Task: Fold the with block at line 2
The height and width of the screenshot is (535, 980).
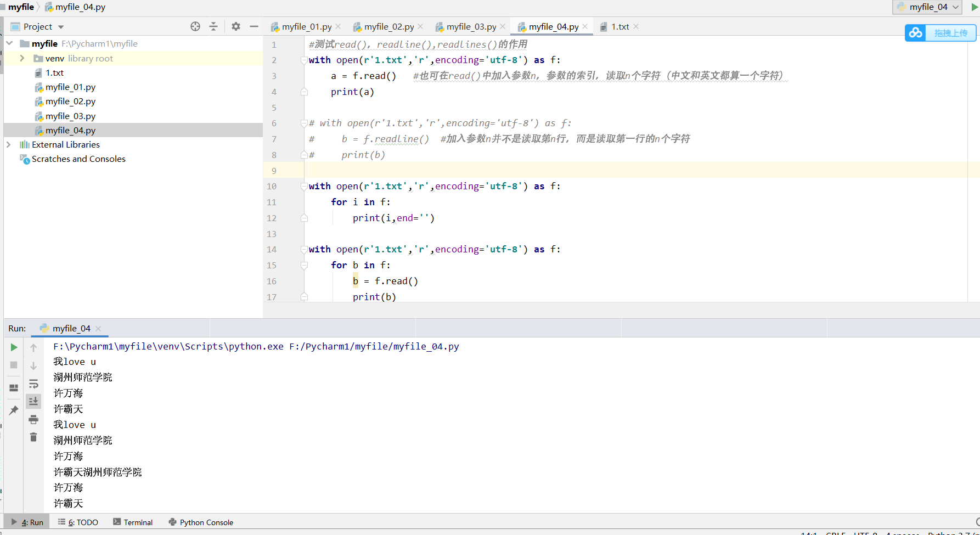Action: pyautogui.click(x=304, y=60)
